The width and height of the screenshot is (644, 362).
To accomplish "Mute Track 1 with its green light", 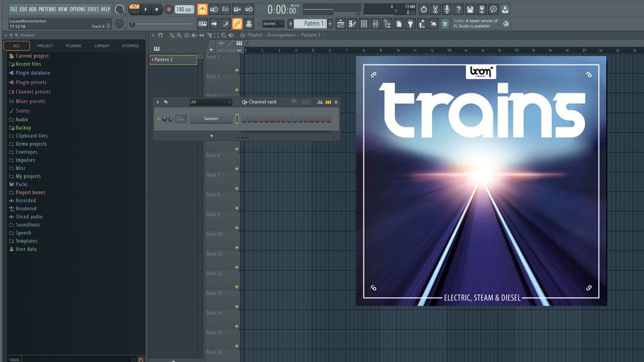I will pos(237,70).
